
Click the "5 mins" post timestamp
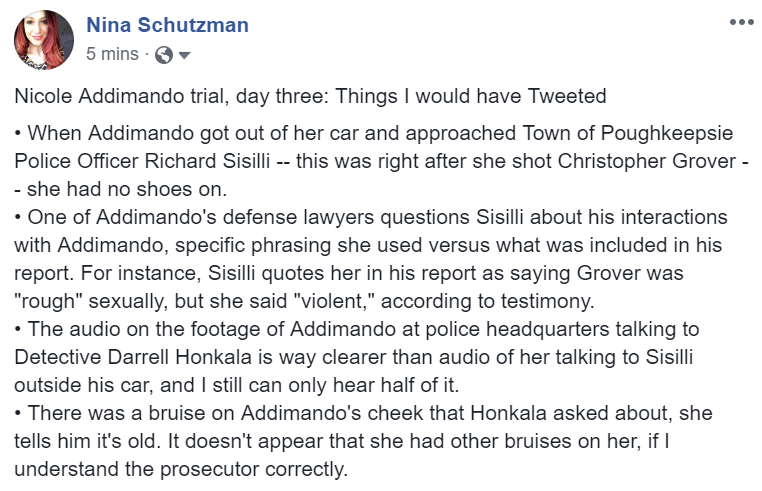point(112,55)
